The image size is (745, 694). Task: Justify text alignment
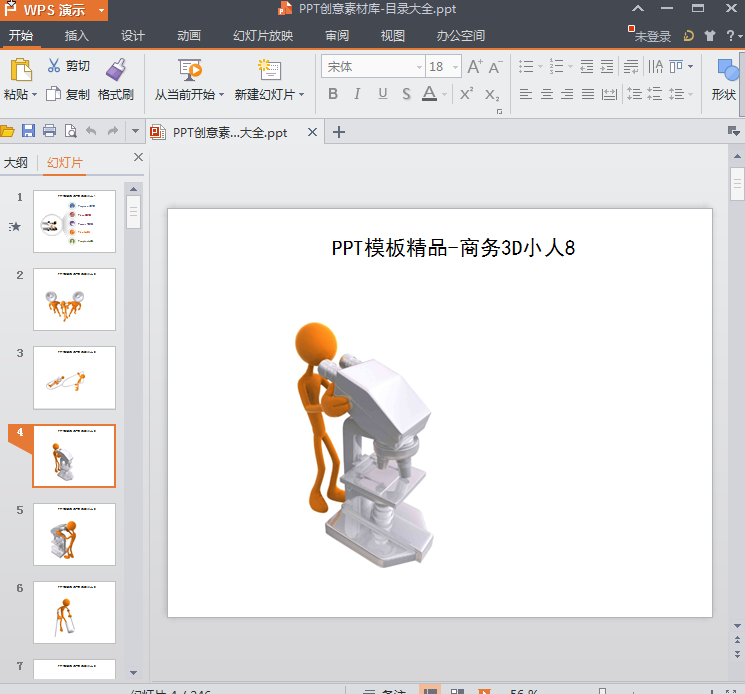coord(588,94)
